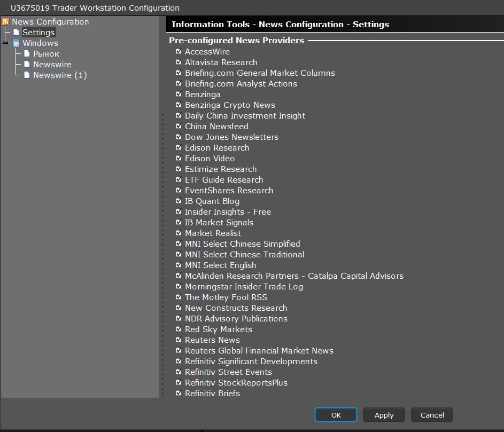Click the Trader Workstation Configuration window title
This screenshot has width=504, height=432.
click(x=95, y=7)
